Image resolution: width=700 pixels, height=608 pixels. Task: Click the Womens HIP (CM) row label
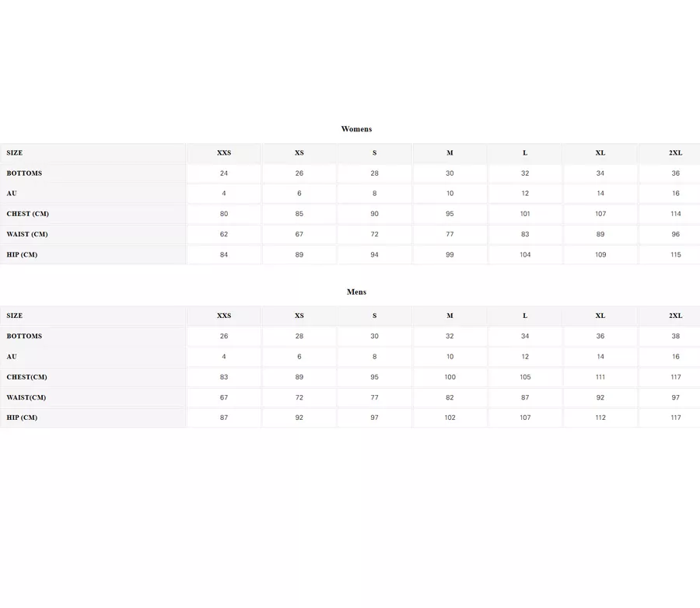[x=22, y=255]
